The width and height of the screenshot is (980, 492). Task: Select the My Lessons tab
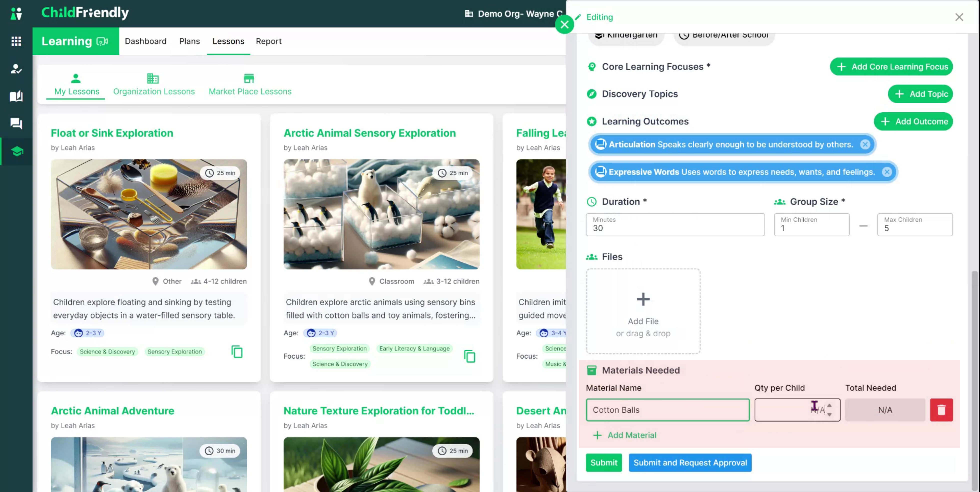click(76, 85)
